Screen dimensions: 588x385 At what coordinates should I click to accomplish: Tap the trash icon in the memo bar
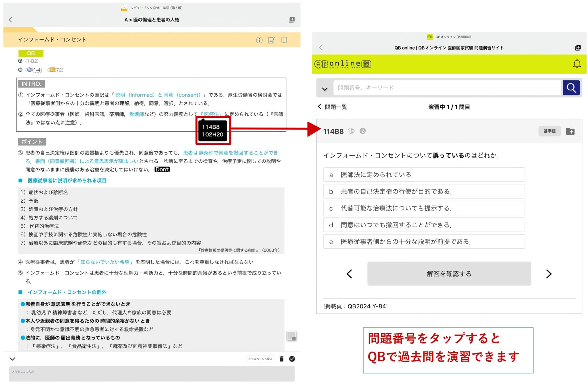click(x=282, y=359)
